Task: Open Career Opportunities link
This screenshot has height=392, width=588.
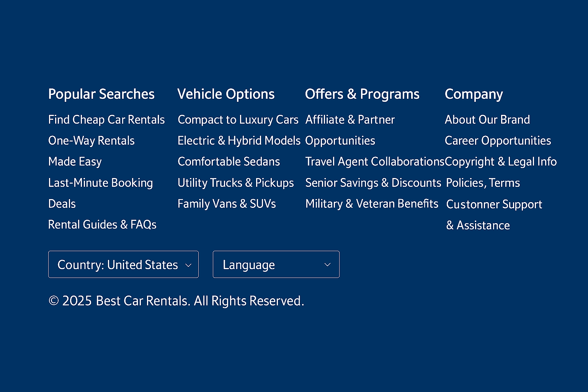Action: click(498, 141)
